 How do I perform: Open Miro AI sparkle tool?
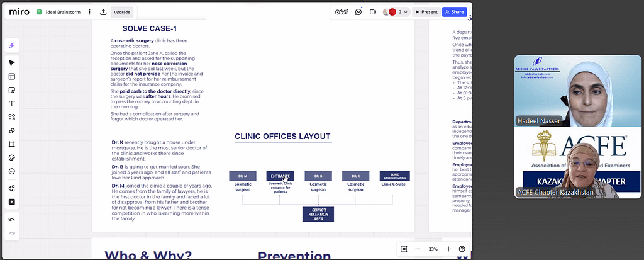[x=12, y=45]
